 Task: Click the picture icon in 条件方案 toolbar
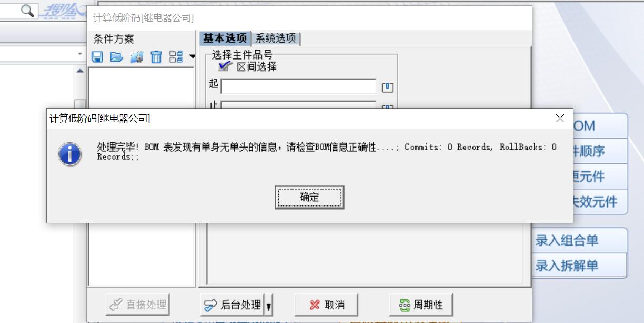pos(137,57)
